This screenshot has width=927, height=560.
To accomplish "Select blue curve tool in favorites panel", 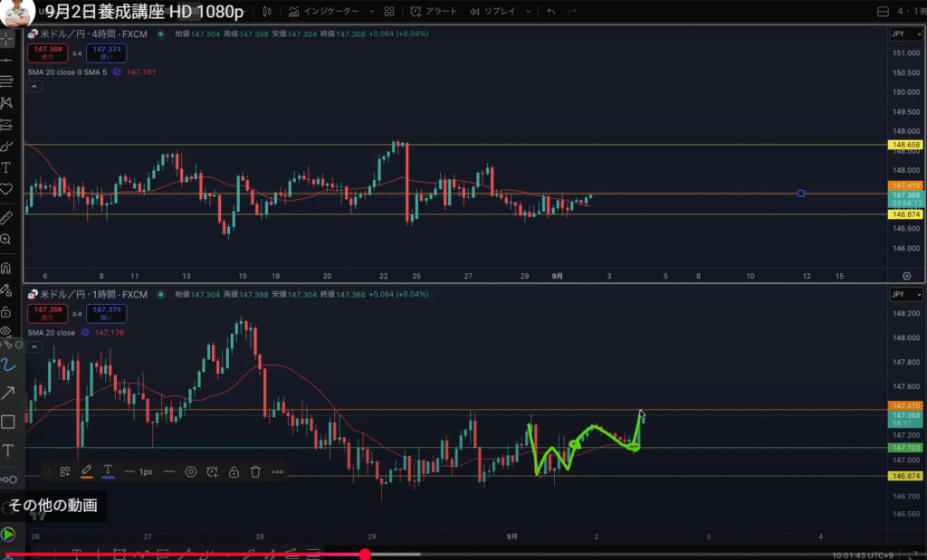I will click(8, 365).
